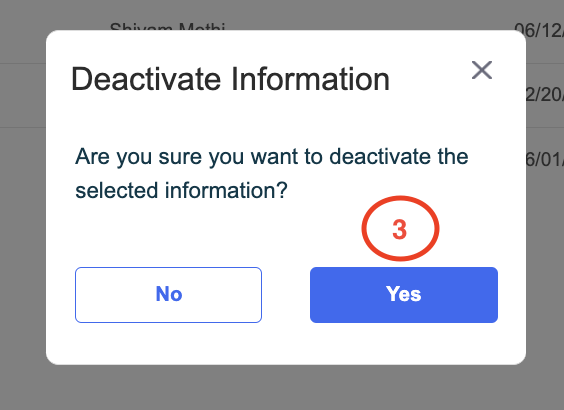Close the Deactivate Information dialog
Viewport: 564px width, 410px height.
[482, 70]
